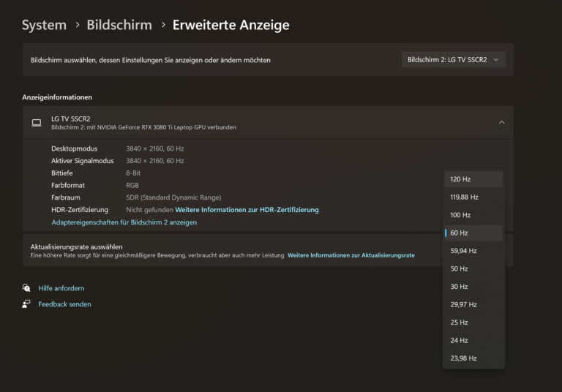Click the LG TV SSCR2 card title

tap(70, 118)
